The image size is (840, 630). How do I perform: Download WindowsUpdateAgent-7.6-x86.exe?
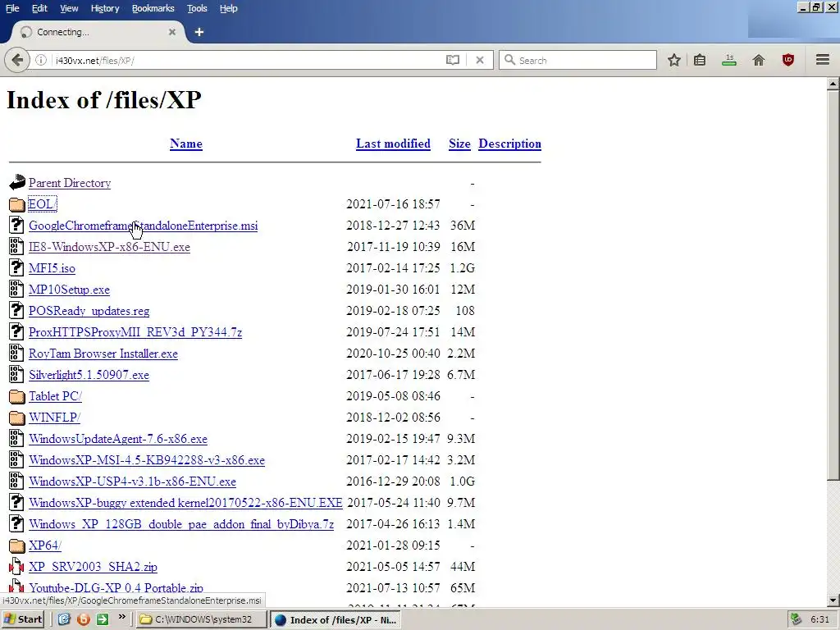tap(118, 439)
